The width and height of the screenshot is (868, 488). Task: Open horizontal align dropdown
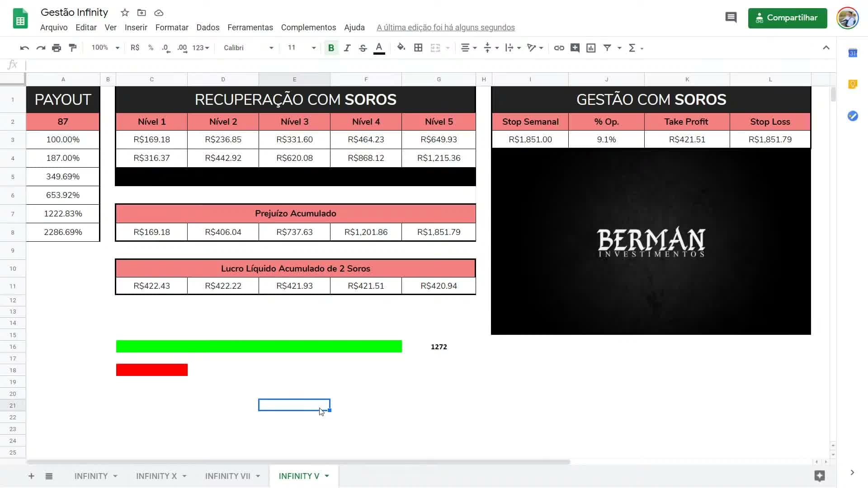coord(468,48)
